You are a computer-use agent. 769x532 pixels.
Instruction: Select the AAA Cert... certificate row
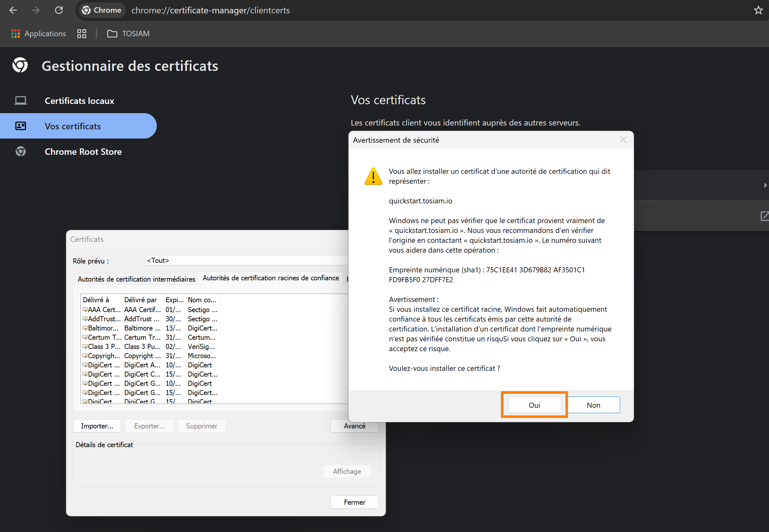(x=150, y=310)
